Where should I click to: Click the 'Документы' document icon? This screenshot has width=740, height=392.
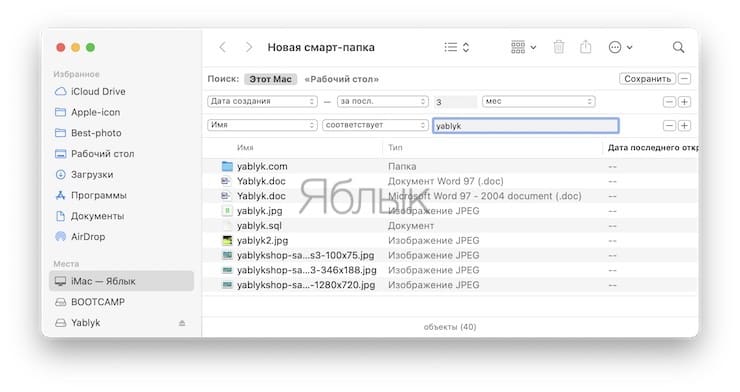[x=60, y=216]
